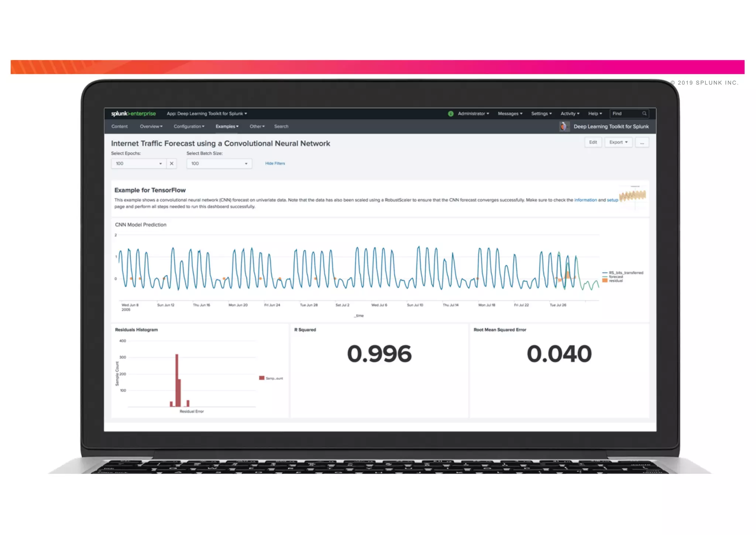Expand the Select Batch Size dropdown
Screen dimensions: 756x535
coord(219,163)
